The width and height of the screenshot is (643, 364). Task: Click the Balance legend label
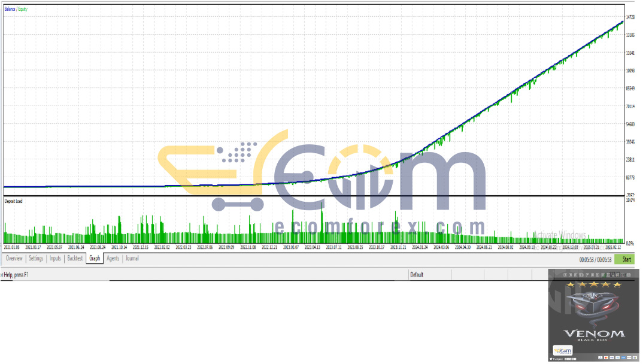(x=10, y=9)
